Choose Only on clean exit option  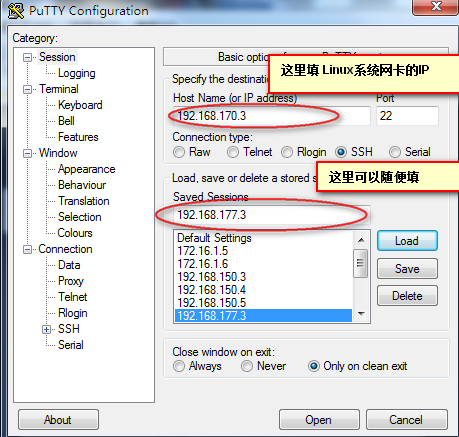(314, 366)
